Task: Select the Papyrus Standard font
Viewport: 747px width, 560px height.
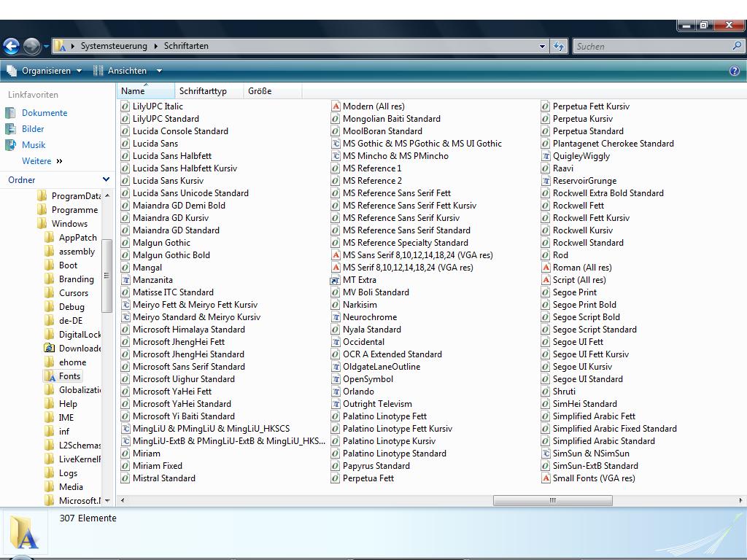Action: click(x=376, y=466)
